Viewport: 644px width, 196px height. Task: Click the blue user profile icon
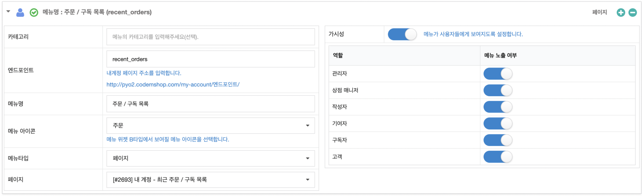pos(20,13)
